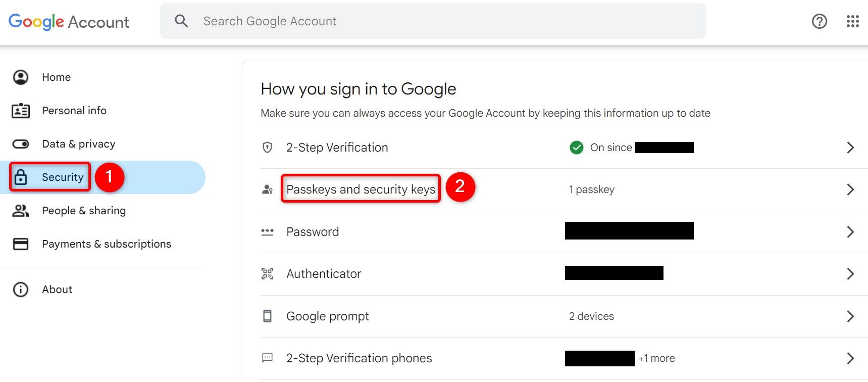Expand the Google prompt row chevron
This screenshot has width=868, height=382.
[850, 316]
